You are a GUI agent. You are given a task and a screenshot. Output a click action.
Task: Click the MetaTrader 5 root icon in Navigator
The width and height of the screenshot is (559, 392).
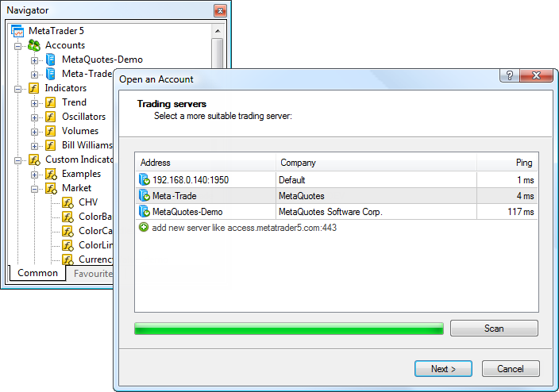coord(17,31)
